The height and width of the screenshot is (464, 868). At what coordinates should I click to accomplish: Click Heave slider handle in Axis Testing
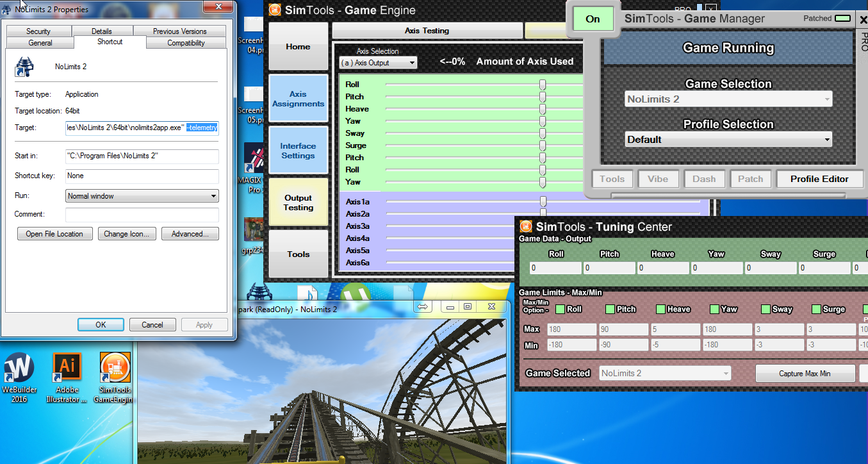543,109
